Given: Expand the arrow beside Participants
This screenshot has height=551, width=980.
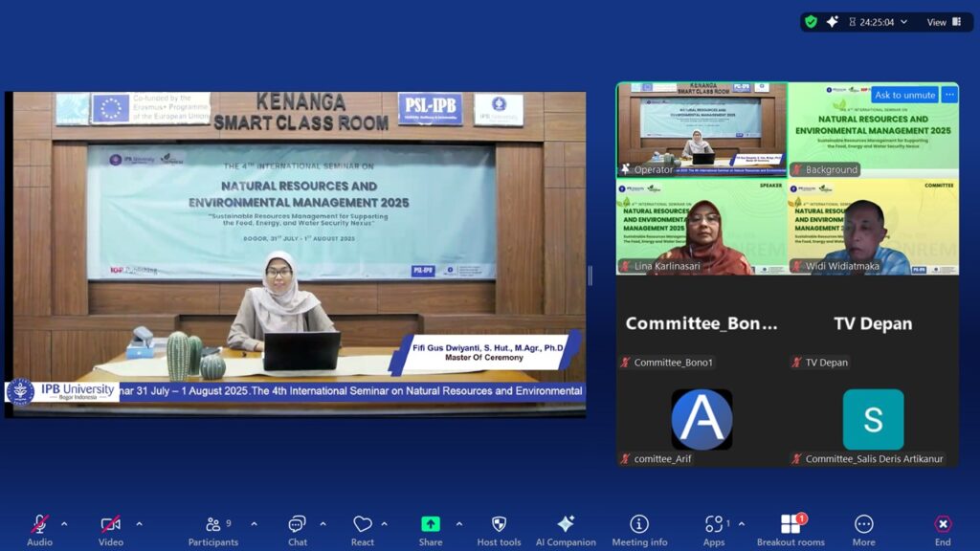Looking at the screenshot, I should point(254,524).
